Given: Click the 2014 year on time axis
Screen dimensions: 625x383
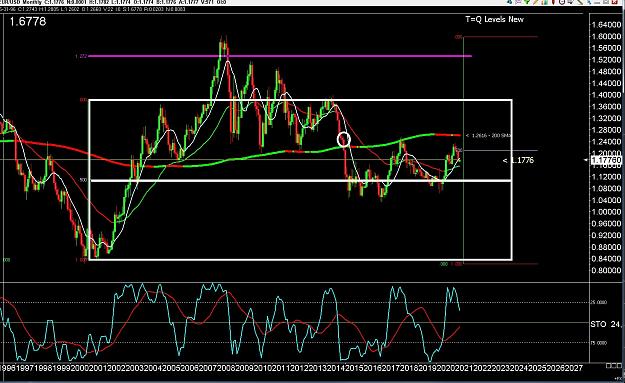Looking at the screenshot, I should click(x=337, y=368).
